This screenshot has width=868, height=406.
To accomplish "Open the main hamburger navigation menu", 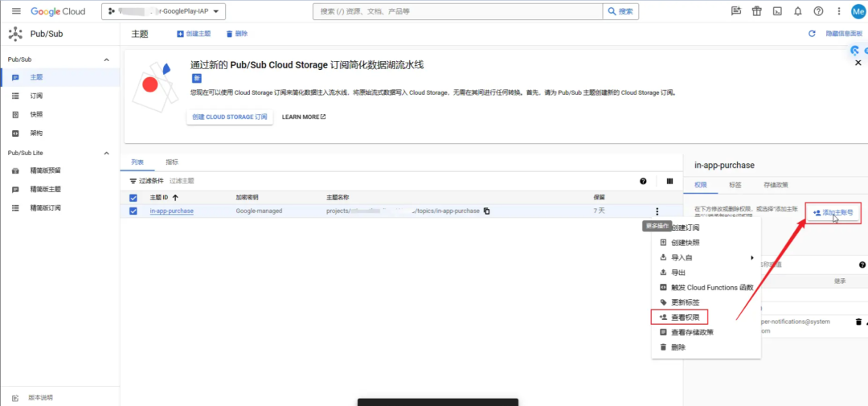I will pos(15,11).
